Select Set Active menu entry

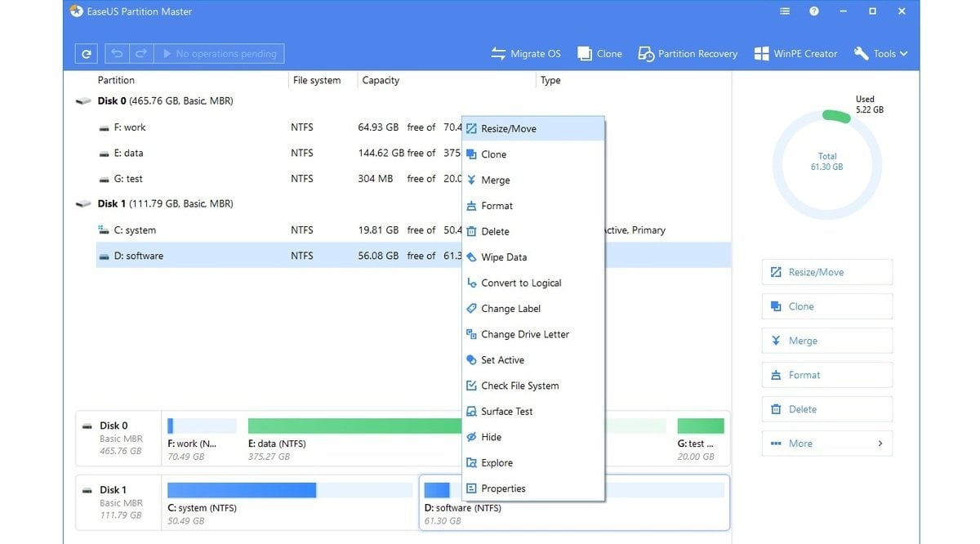tap(533, 360)
